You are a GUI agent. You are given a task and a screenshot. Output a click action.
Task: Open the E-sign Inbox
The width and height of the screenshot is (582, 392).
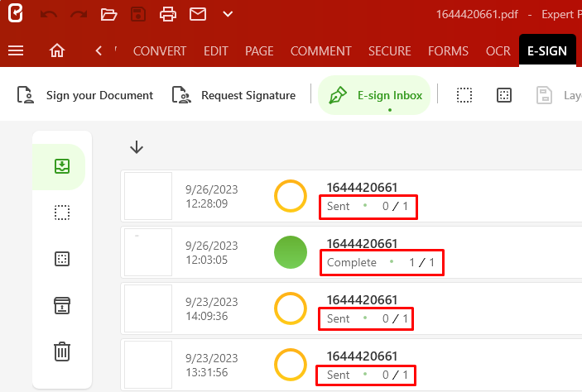pos(374,95)
